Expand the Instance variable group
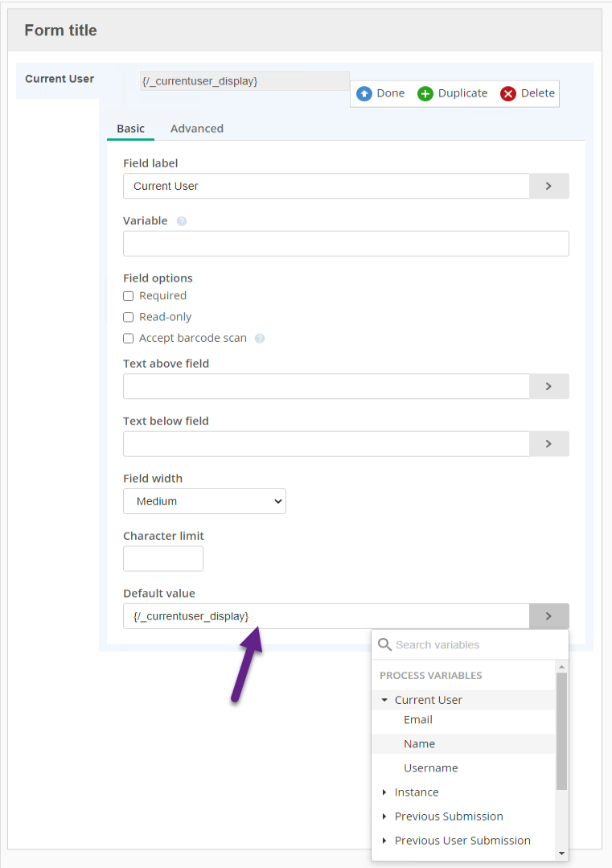Screen dimensions: 612x868 pyautogui.click(x=384, y=792)
